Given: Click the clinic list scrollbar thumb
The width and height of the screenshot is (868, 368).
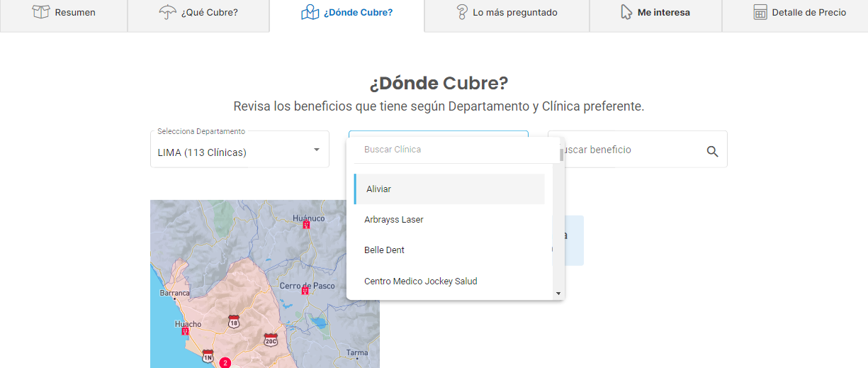Looking at the screenshot, I should (561, 155).
